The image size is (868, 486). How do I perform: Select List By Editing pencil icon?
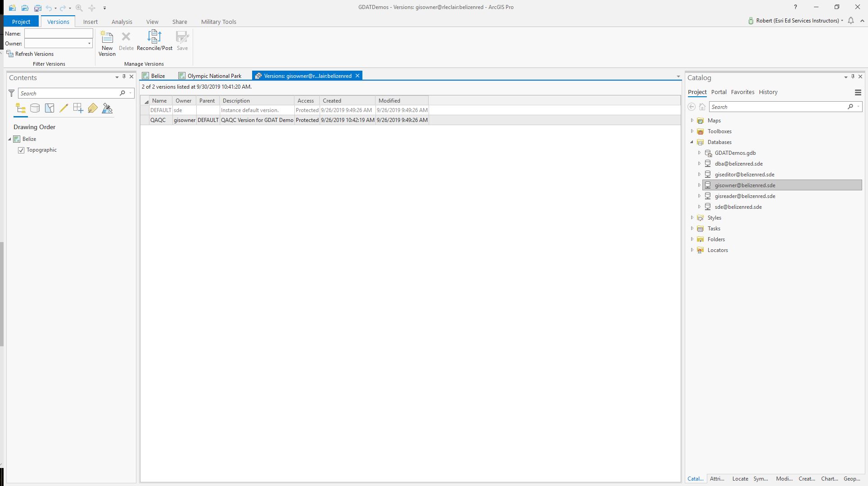click(63, 108)
